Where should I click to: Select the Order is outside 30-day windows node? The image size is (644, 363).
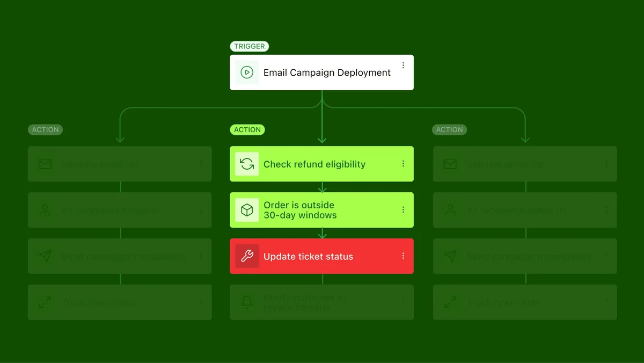tap(321, 210)
